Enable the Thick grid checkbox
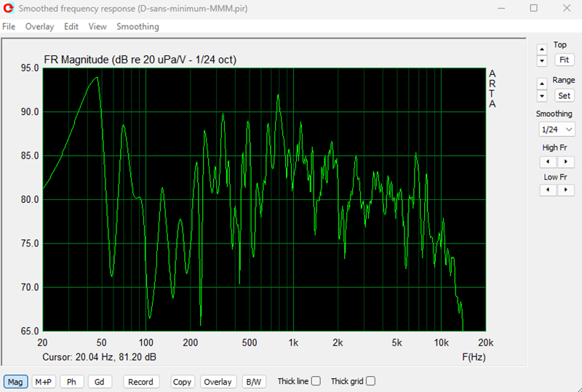Screen dimensions: 582x392 pyautogui.click(x=370, y=381)
